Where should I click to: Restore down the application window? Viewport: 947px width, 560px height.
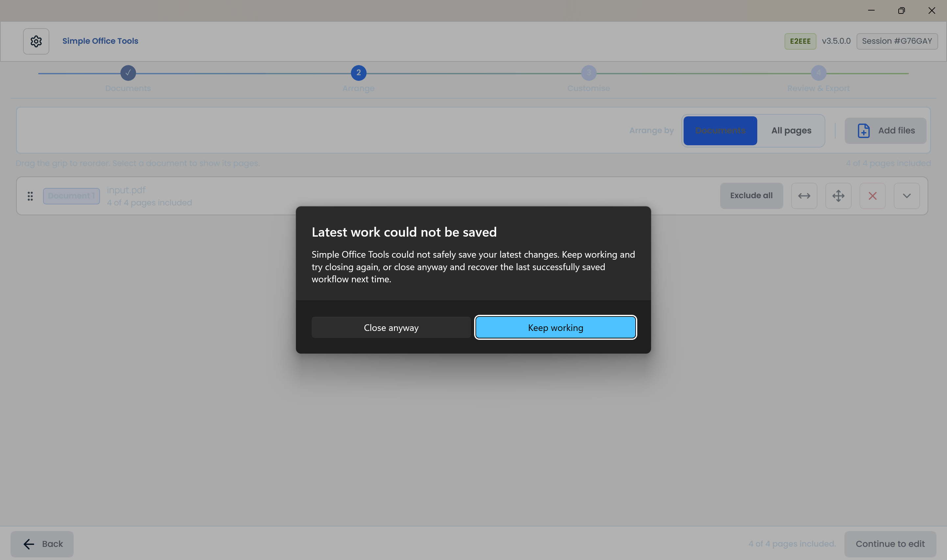pos(901,11)
